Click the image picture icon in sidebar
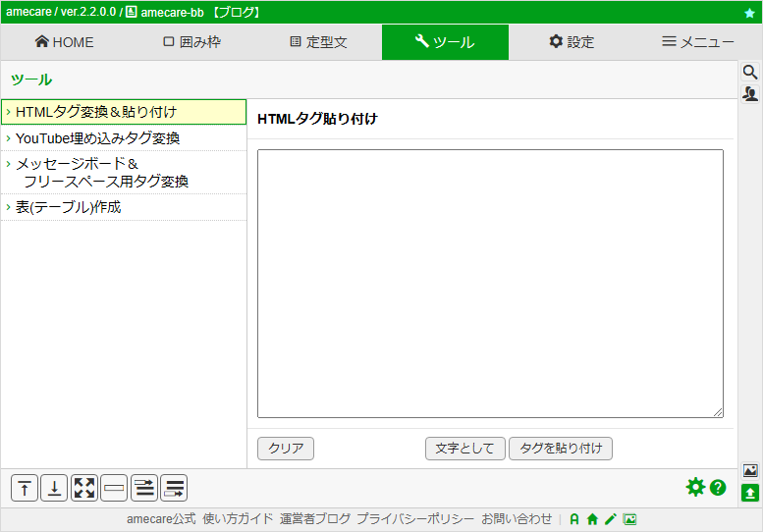 [x=750, y=470]
